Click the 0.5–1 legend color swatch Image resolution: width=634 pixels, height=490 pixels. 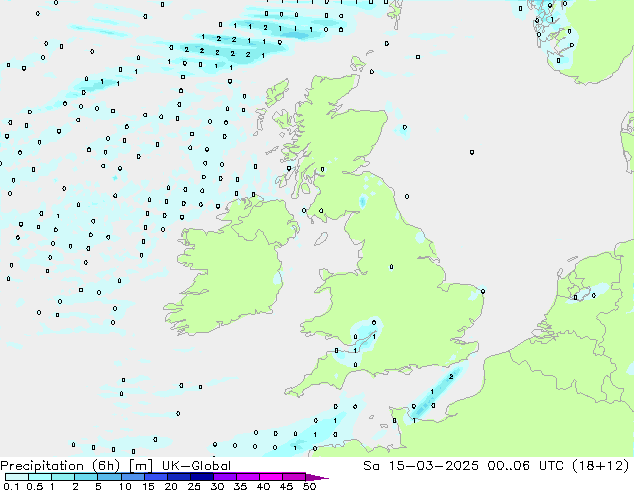point(40,477)
